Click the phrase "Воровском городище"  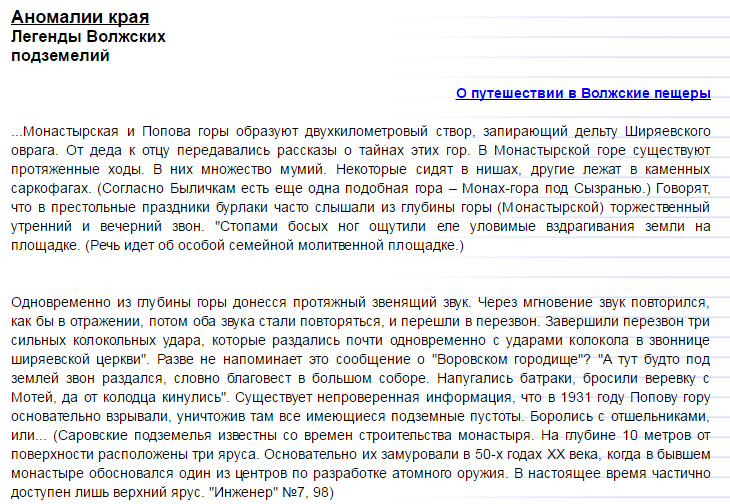(505, 360)
